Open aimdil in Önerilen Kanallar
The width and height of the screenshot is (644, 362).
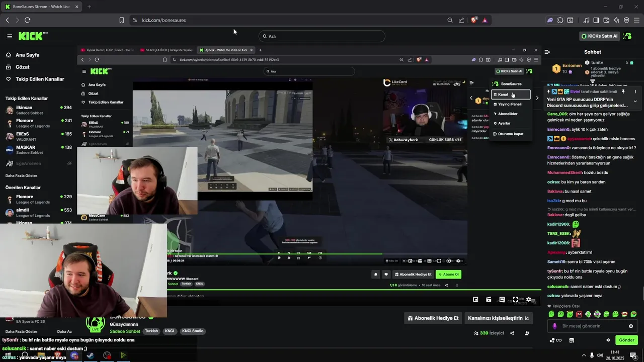38,213
